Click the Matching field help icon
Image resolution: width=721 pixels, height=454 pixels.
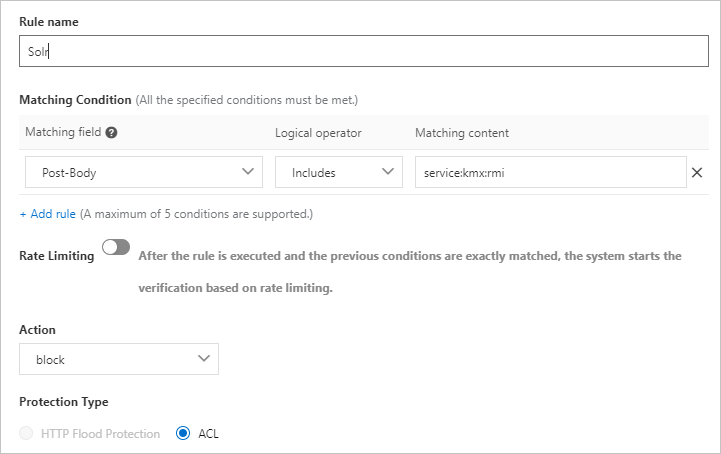pyautogui.click(x=112, y=133)
